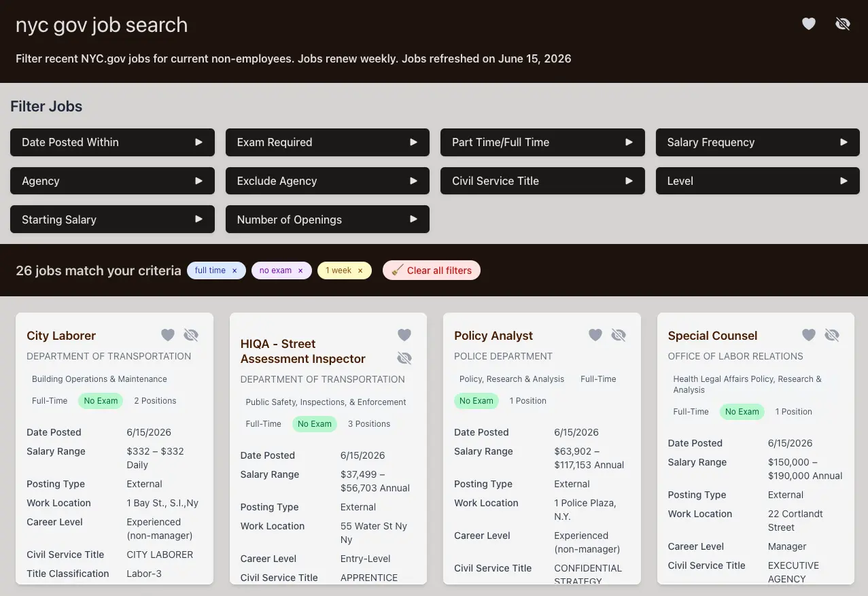
Task: Expand the Civil Service Title filter
Action: (542, 181)
